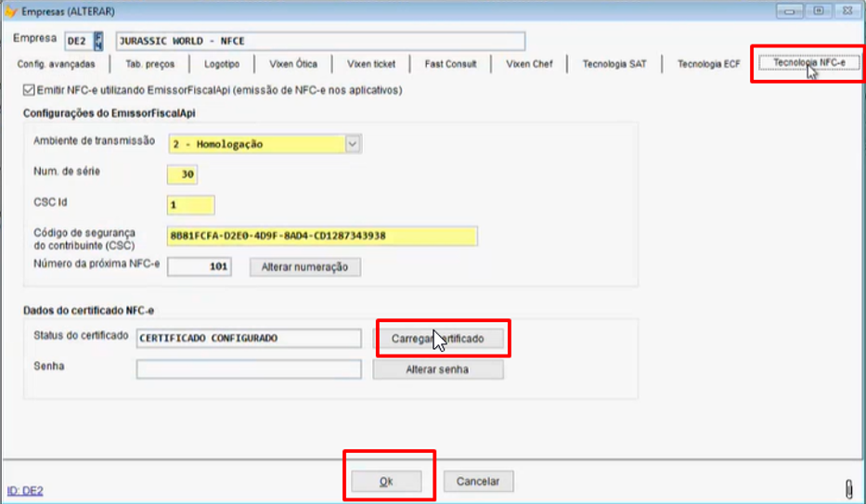Click the Alterar senha button
This screenshot has width=866, height=504.
tap(438, 369)
